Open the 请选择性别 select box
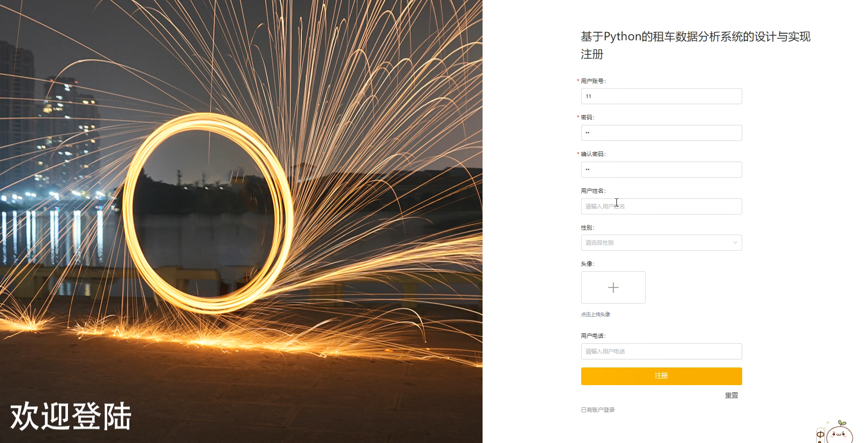868x443 pixels. (654, 243)
